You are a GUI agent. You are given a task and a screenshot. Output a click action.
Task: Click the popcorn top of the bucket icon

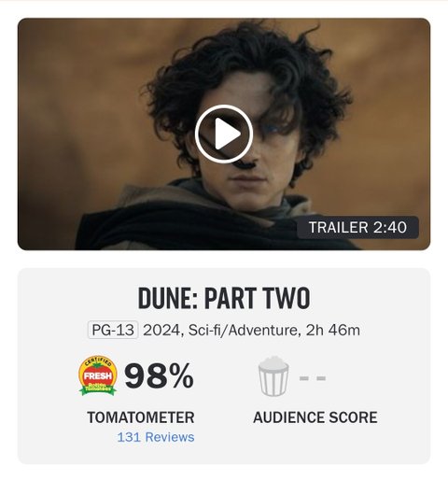point(273,363)
